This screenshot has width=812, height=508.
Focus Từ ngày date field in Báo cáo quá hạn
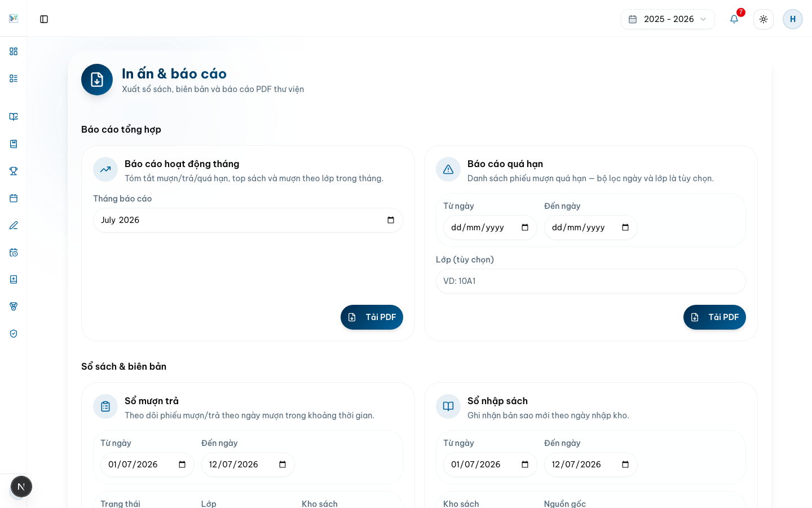click(490, 227)
